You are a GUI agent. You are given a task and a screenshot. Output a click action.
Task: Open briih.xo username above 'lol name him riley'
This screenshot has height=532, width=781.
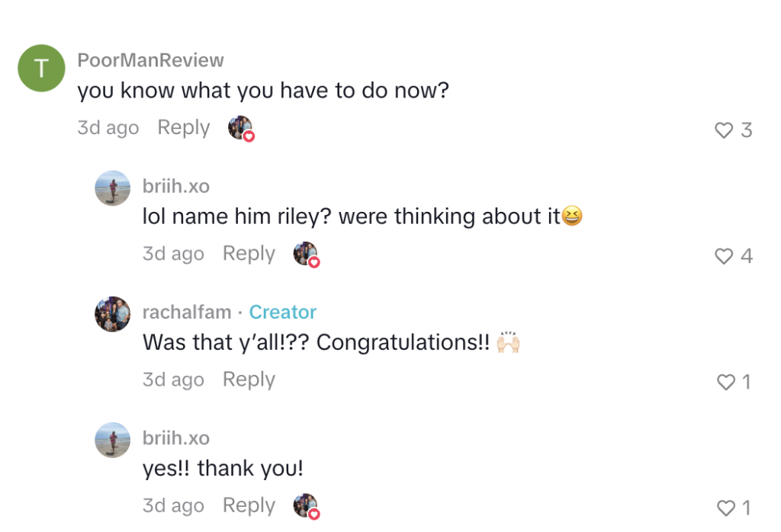(x=175, y=187)
